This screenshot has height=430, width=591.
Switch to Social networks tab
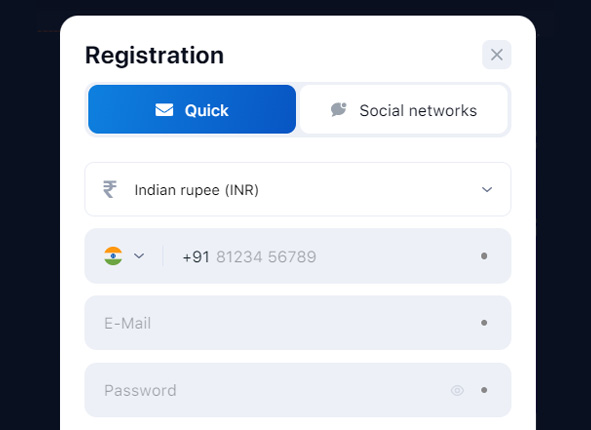[x=404, y=109]
